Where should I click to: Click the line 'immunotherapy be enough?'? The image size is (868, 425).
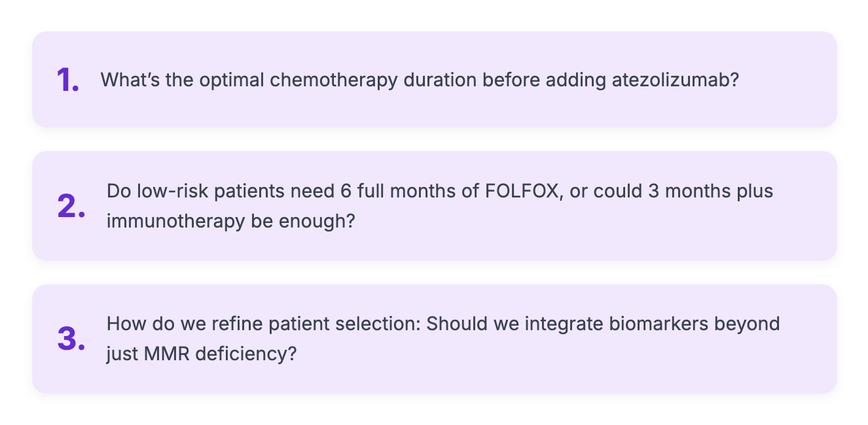pyautogui.click(x=231, y=221)
